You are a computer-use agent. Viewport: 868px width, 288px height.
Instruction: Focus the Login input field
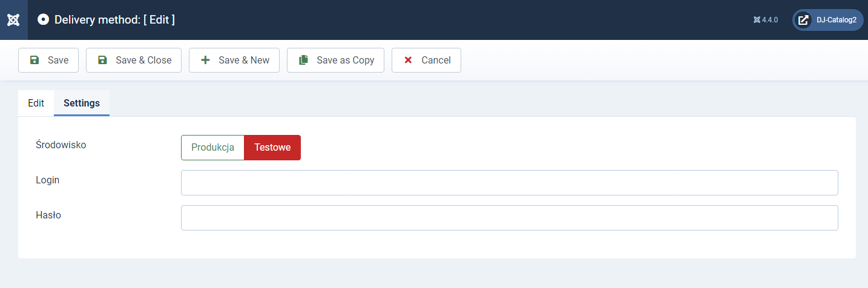510,183
